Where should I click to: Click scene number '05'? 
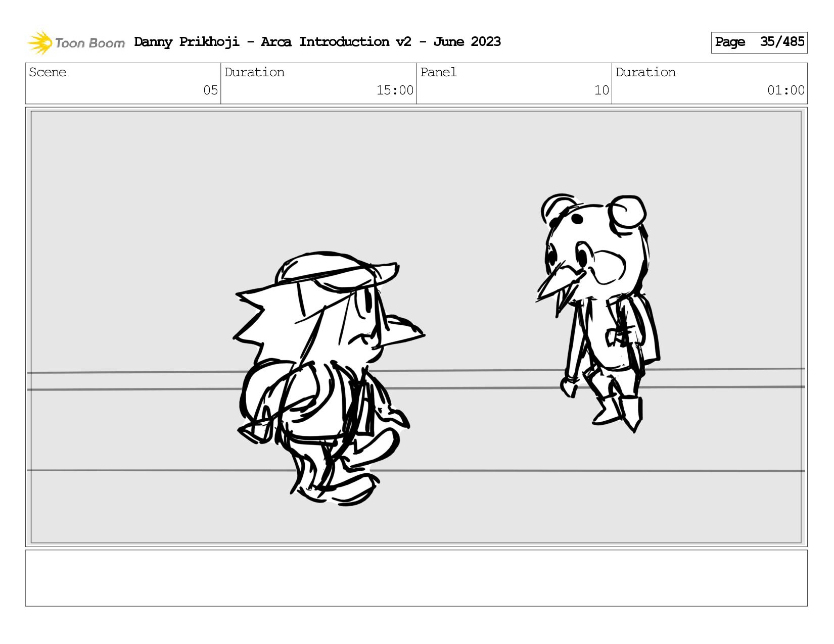[x=210, y=90]
